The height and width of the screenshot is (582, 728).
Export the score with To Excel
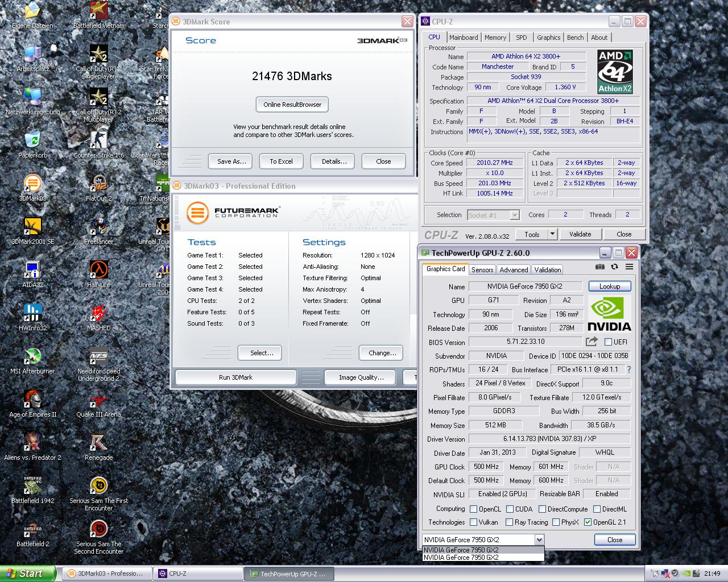[x=281, y=161]
